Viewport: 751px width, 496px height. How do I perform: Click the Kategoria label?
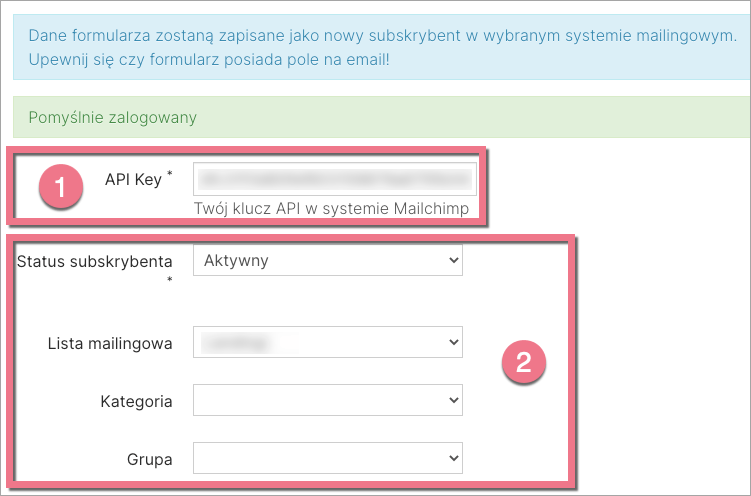point(136,402)
